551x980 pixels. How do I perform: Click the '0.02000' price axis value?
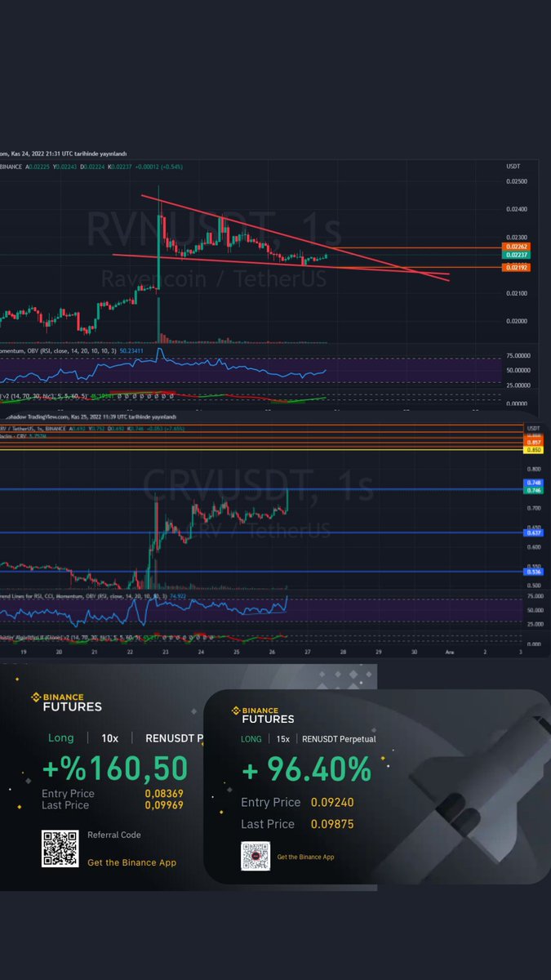[x=516, y=320]
